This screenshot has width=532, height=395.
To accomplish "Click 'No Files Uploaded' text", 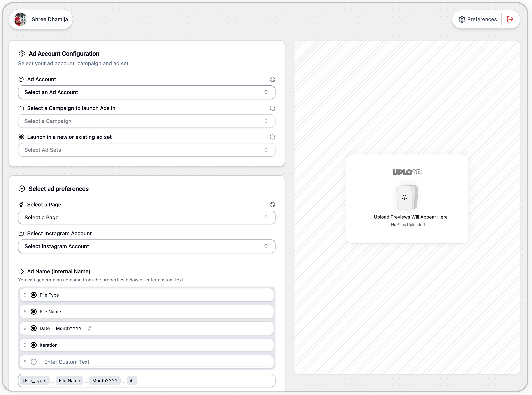I will click(x=408, y=225).
